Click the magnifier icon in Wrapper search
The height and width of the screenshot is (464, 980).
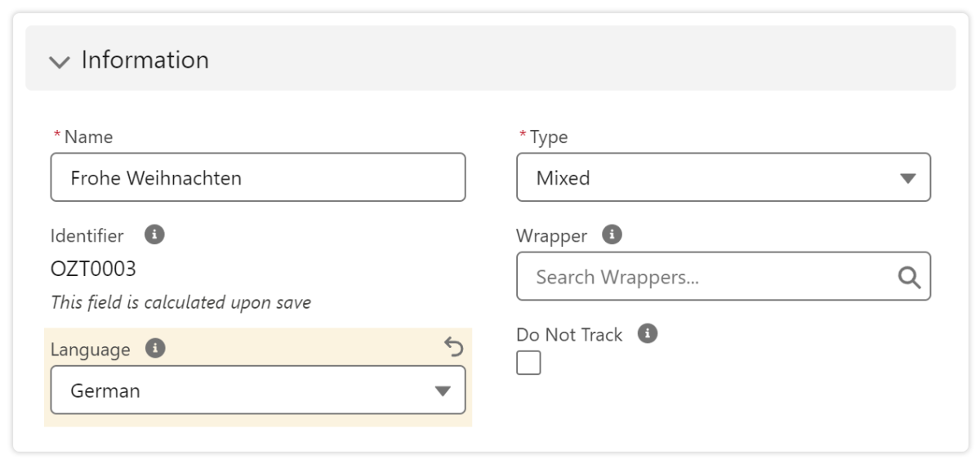(909, 277)
